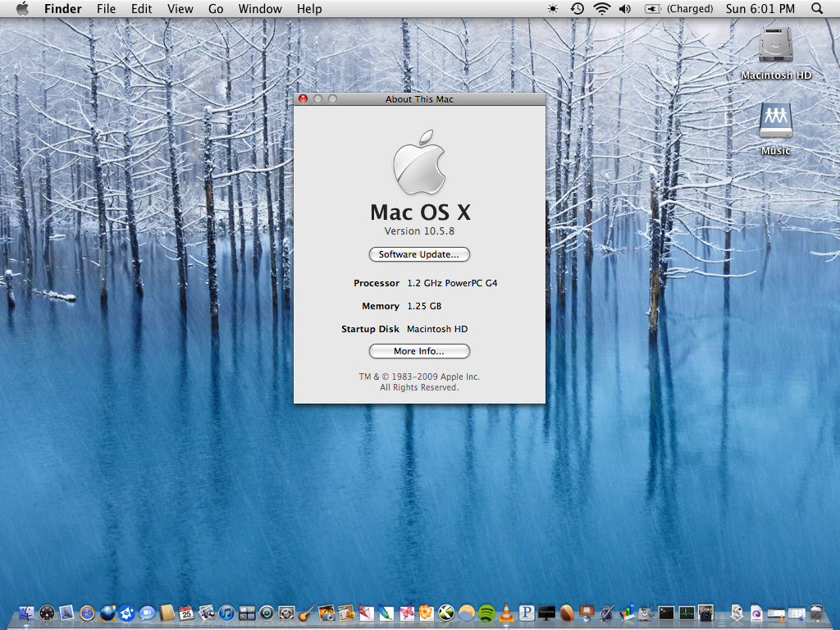Open the Window menu
Viewport: 840px width, 630px height.
(260, 9)
